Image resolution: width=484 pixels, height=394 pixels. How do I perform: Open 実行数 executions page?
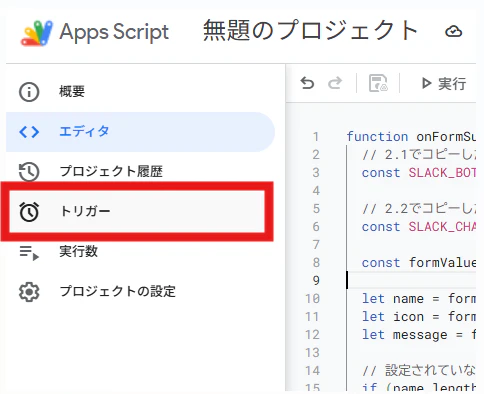pyautogui.click(x=140, y=252)
